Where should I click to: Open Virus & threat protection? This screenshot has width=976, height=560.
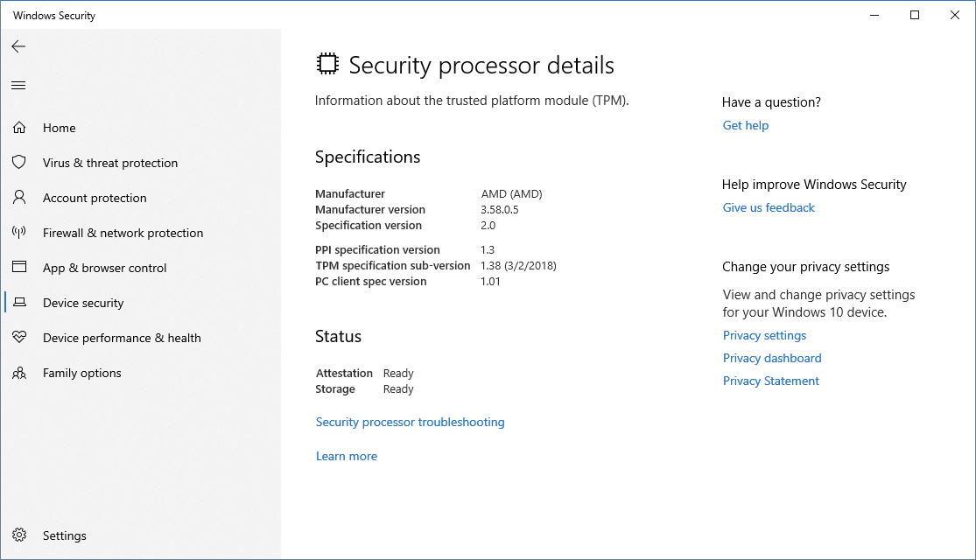[x=110, y=163]
